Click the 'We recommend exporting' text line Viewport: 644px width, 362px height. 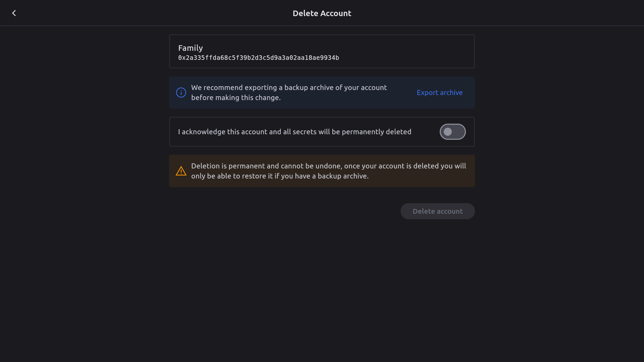pyautogui.click(x=289, y=87)
